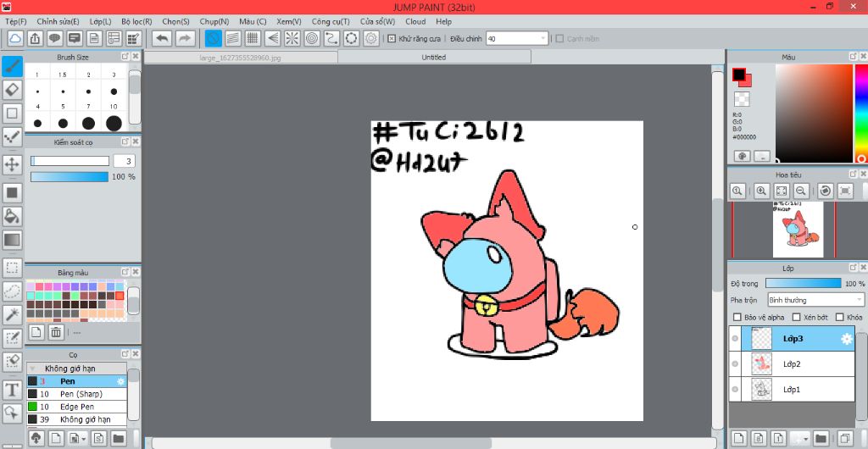Toggle Cạnh mềm checkbox
868x449 pixels.
pos(559,39)
